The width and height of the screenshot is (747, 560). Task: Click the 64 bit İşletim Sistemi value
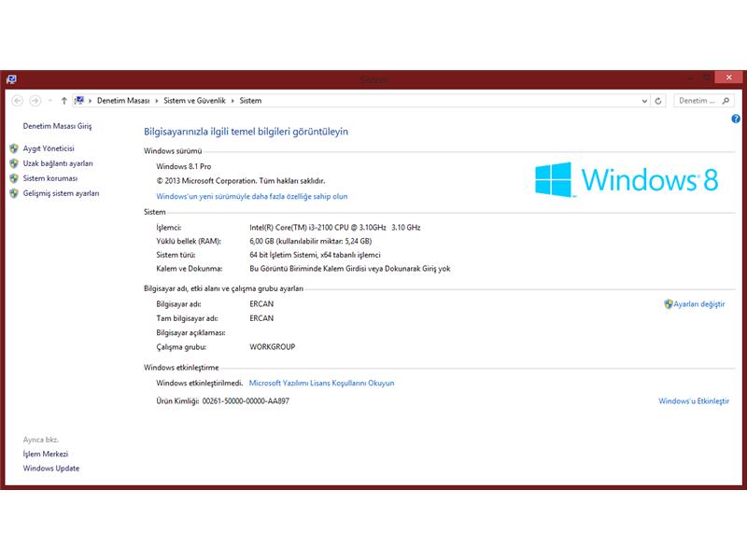315,255
